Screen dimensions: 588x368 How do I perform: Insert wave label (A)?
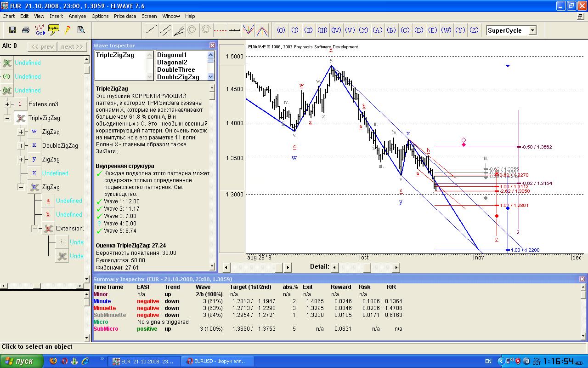[x=378, y=30]
